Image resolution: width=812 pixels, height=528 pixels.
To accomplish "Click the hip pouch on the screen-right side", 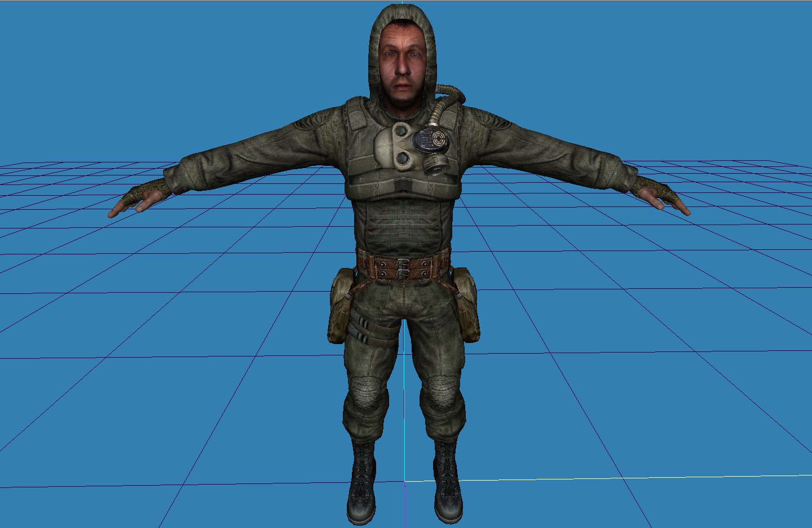I will tap(468, 305).
